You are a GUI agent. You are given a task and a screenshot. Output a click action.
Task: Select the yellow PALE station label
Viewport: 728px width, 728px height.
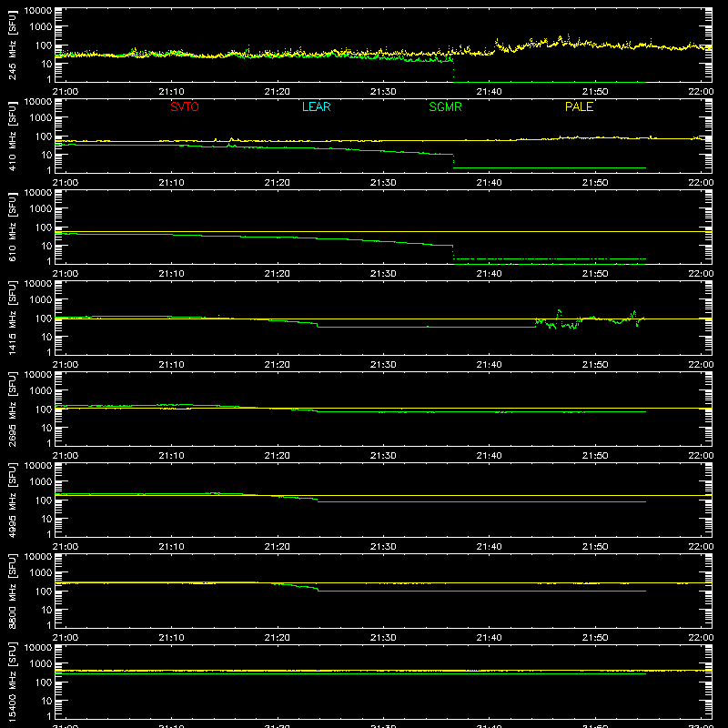coord(579,106)
